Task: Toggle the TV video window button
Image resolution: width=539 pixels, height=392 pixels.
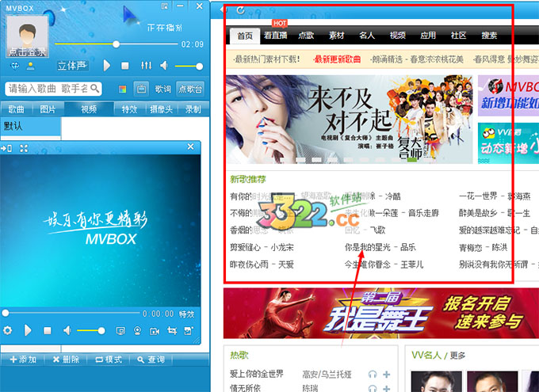Action: click(141, 89)
